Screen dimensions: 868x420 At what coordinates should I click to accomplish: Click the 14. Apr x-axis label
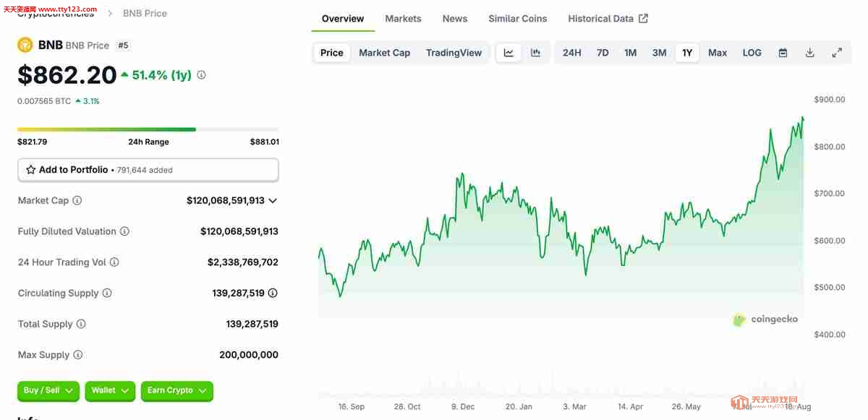click(631, 407)
